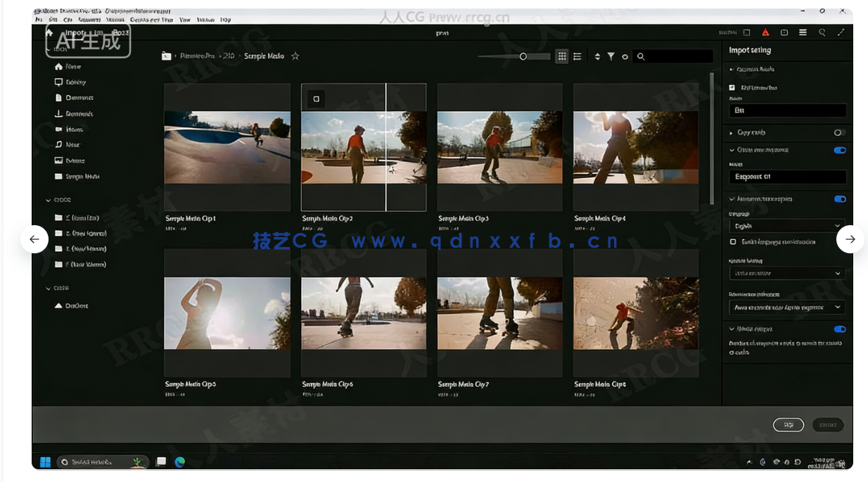Click the Import button at bottom right
Image resolution: width=868 pixels, height=482 pixels.
[x=827, y=424]
